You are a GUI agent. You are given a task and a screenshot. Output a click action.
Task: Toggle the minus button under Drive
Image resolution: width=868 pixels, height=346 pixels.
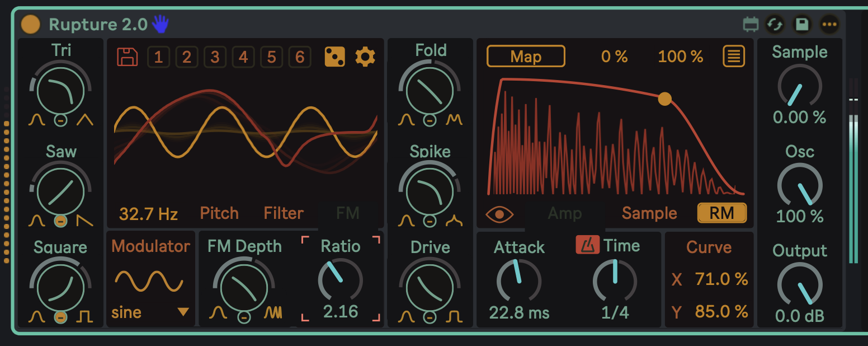click(430, 317)
